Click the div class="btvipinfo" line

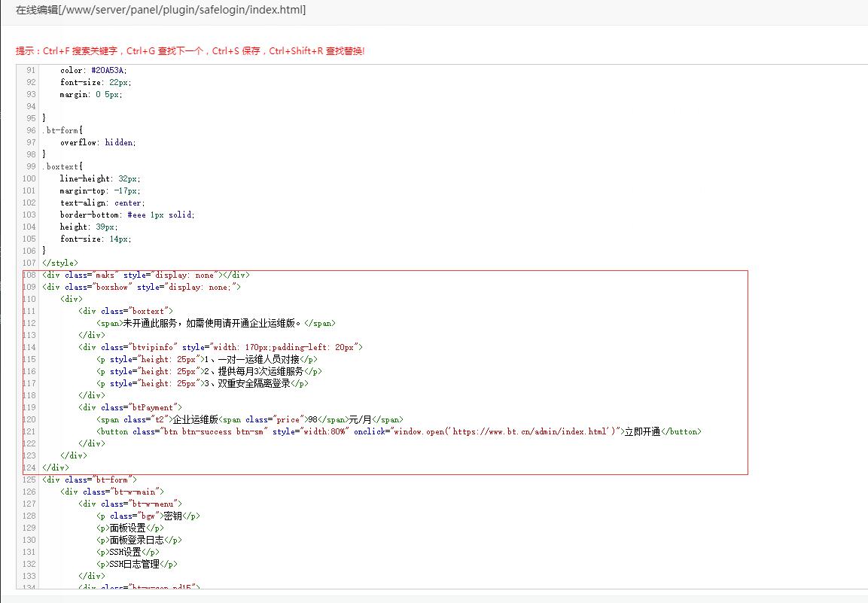(220, 347)
